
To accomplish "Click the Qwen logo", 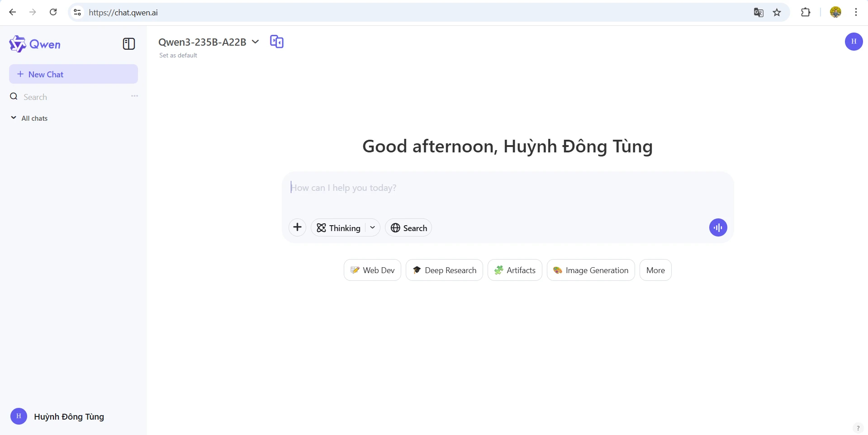I will (35, 44).
